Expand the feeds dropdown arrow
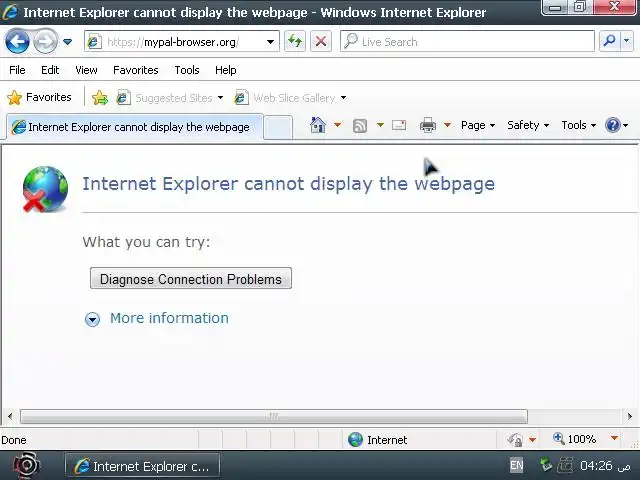Viewport: 640px width, 480px height. [380, 124]
